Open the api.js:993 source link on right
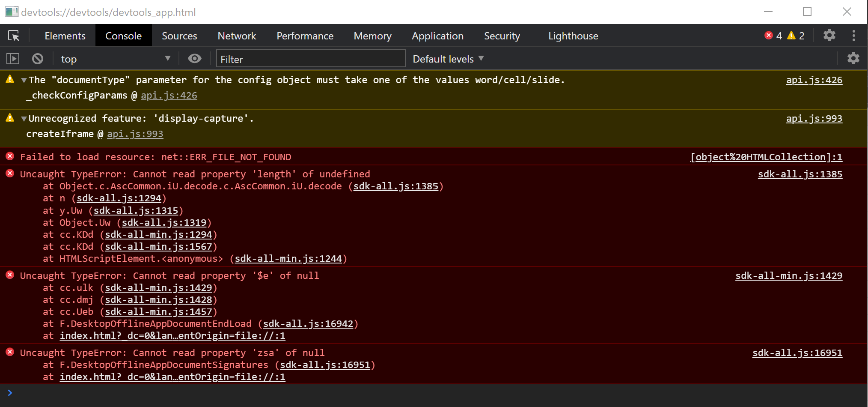Screen dimensions: 868x407 (814, 119)
